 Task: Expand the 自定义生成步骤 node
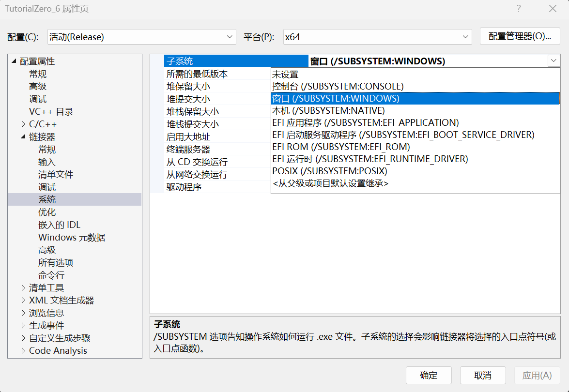point(23,338)
